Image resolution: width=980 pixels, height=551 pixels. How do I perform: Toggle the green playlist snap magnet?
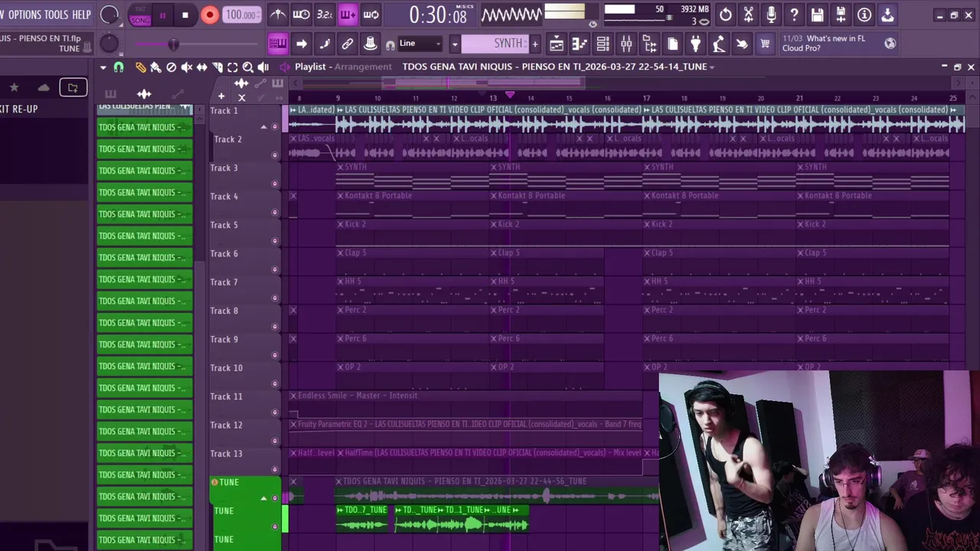click(119, 67)
